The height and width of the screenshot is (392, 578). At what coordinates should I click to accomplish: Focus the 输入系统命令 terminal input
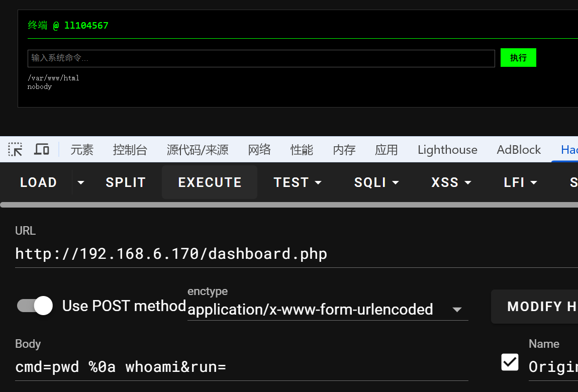pyautogui.click(x=261, y=58)
